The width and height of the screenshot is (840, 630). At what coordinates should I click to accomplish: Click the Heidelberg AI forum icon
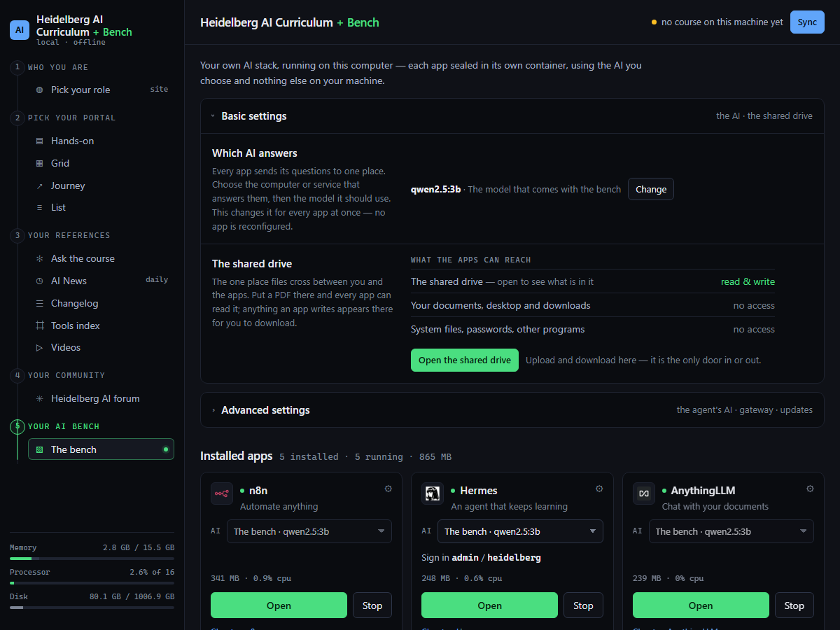pyautogui.click(x=39, y=398)
